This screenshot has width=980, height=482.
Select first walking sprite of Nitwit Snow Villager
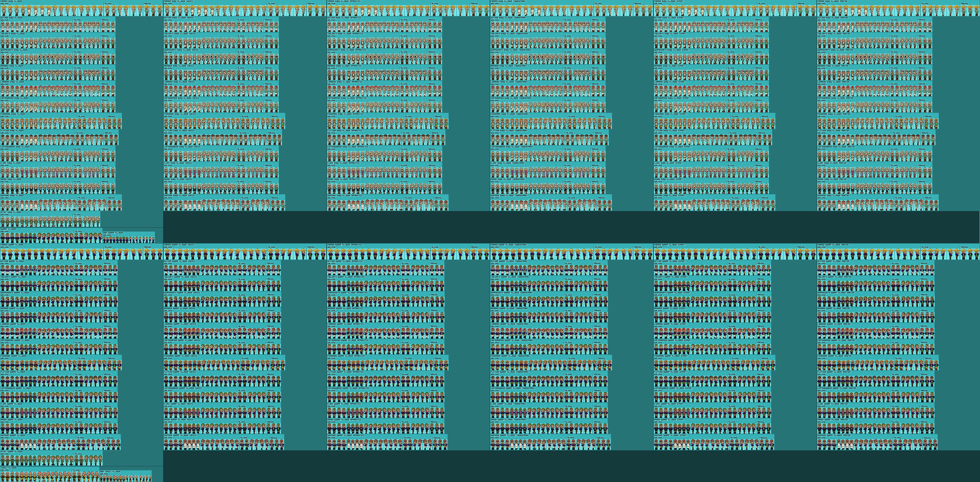click(3, 221)
